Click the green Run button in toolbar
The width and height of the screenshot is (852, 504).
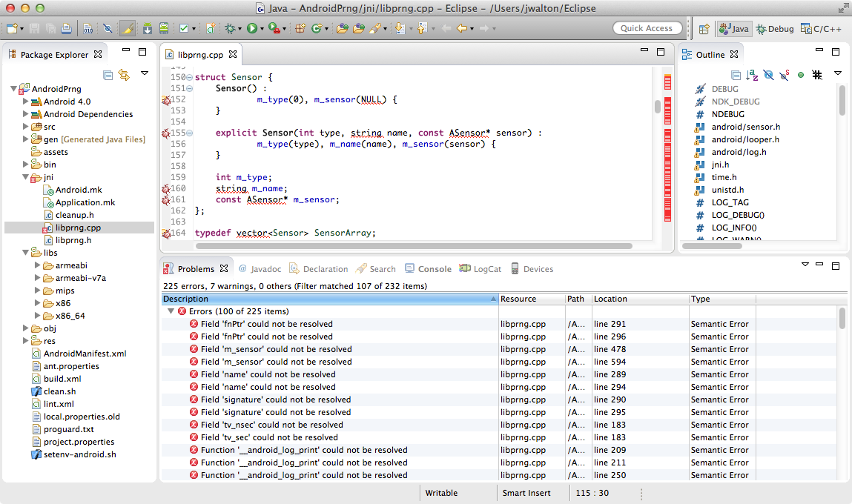coord(252,29)
